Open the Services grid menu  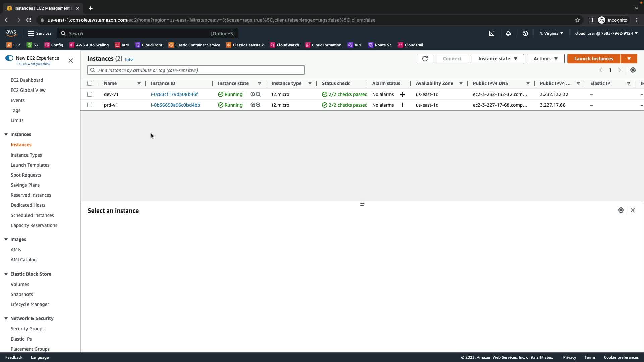(39, 33)
